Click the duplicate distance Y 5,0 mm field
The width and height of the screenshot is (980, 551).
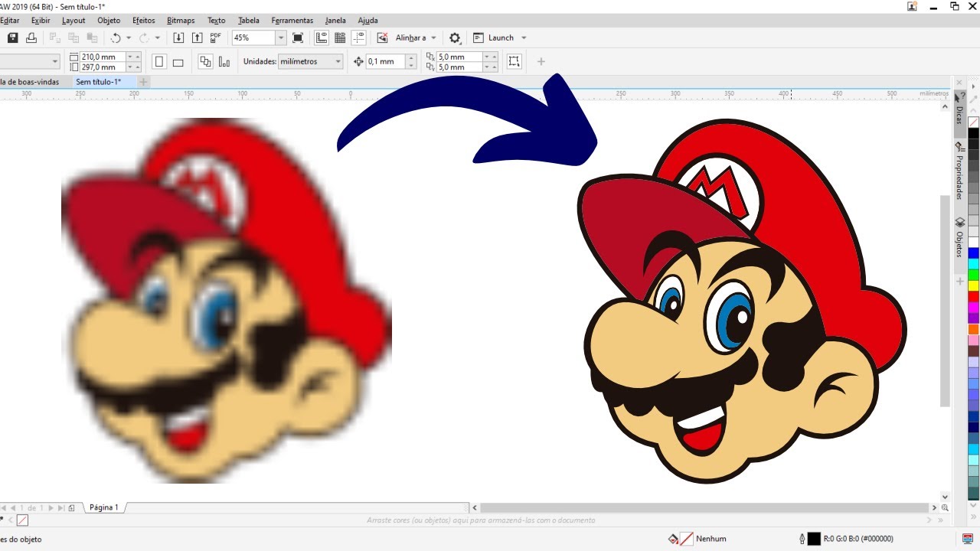click(459, 67)
